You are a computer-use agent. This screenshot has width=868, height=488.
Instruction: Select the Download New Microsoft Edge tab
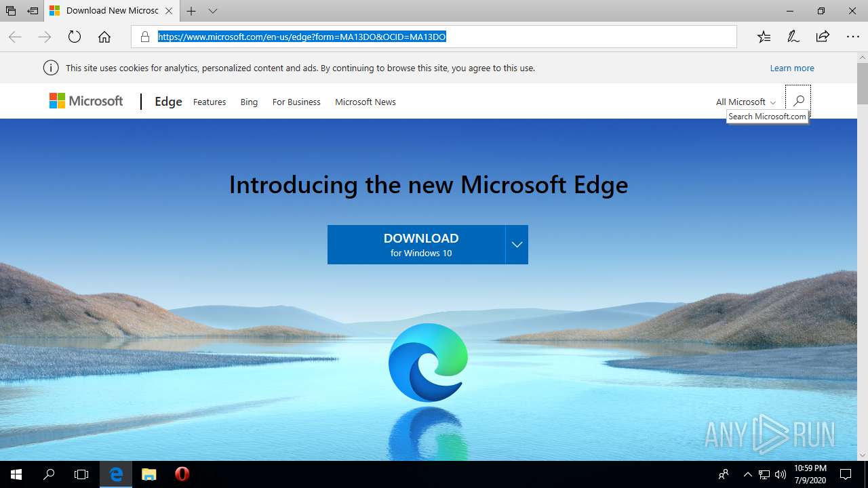click(x=113, y=11)
